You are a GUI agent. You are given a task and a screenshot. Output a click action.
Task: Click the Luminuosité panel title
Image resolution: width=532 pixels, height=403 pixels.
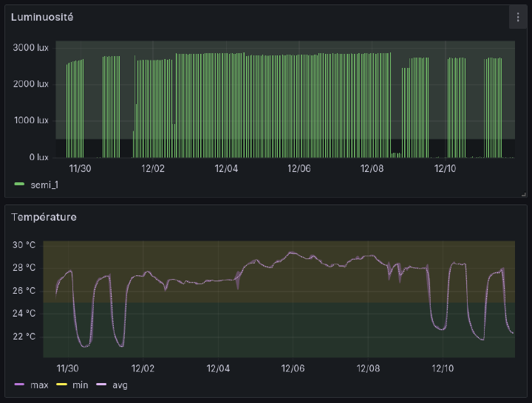pyautogui.click(x=42, y=17)
